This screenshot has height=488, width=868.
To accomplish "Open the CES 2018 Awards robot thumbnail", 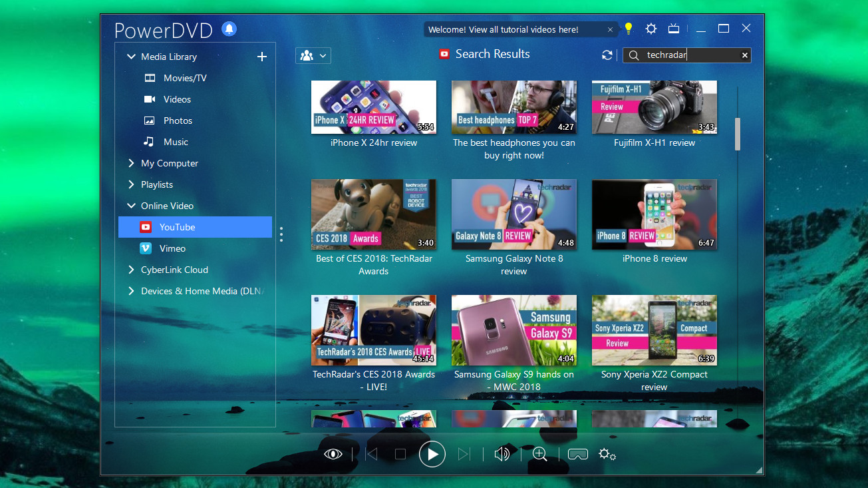I will (x=374, y=214).
